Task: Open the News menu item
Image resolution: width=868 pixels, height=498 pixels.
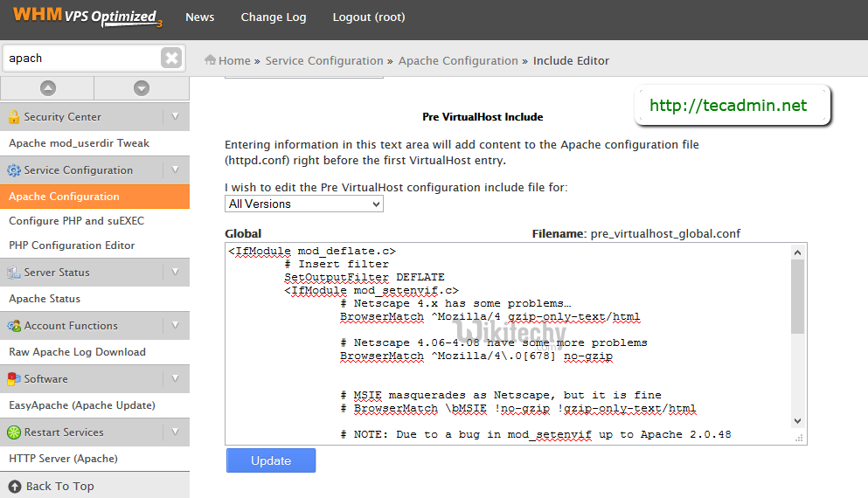Action: click(200, 17)
